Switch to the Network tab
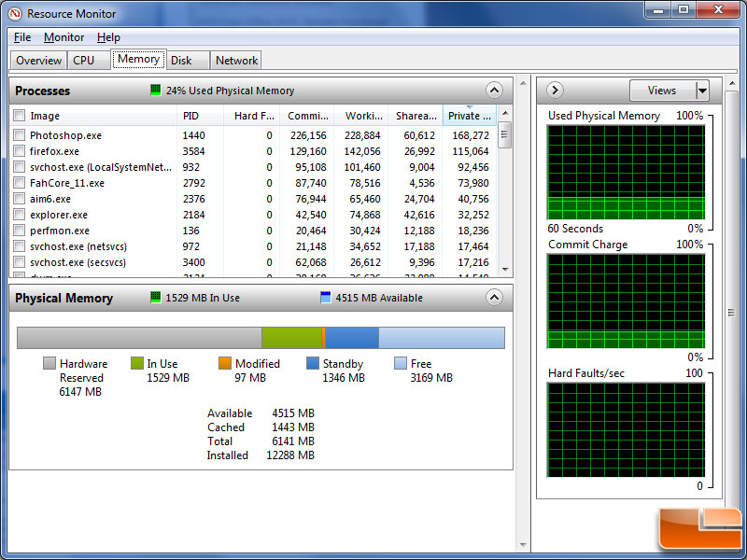The image size is (747, 560). click(x=236, y=60)
